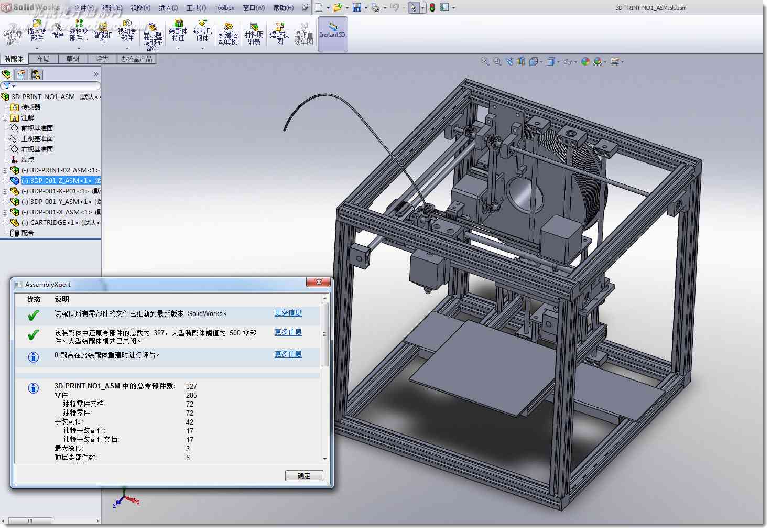
Task: Toggle the Section View icon
Action: 522,61
